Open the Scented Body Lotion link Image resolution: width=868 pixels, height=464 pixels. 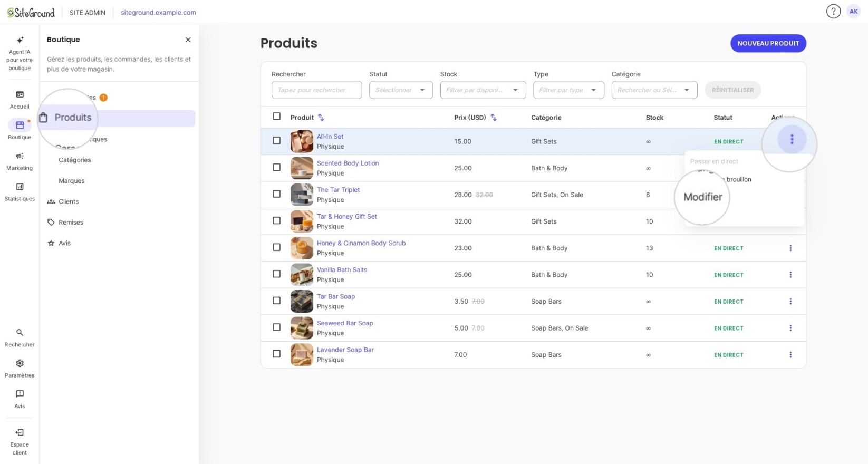348,163
